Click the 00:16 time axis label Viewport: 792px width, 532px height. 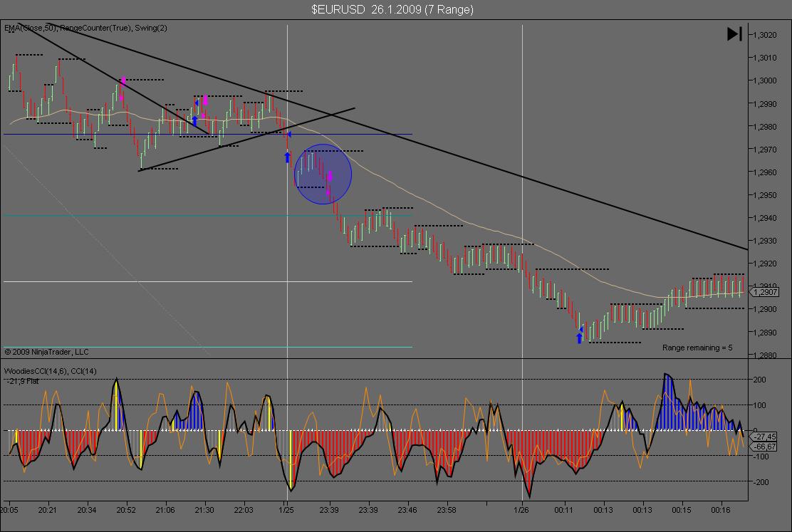721,510
